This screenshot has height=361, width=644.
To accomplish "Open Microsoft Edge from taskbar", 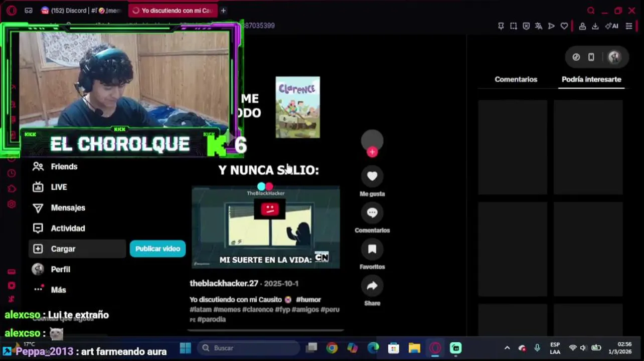I will [x=373, y=348].
